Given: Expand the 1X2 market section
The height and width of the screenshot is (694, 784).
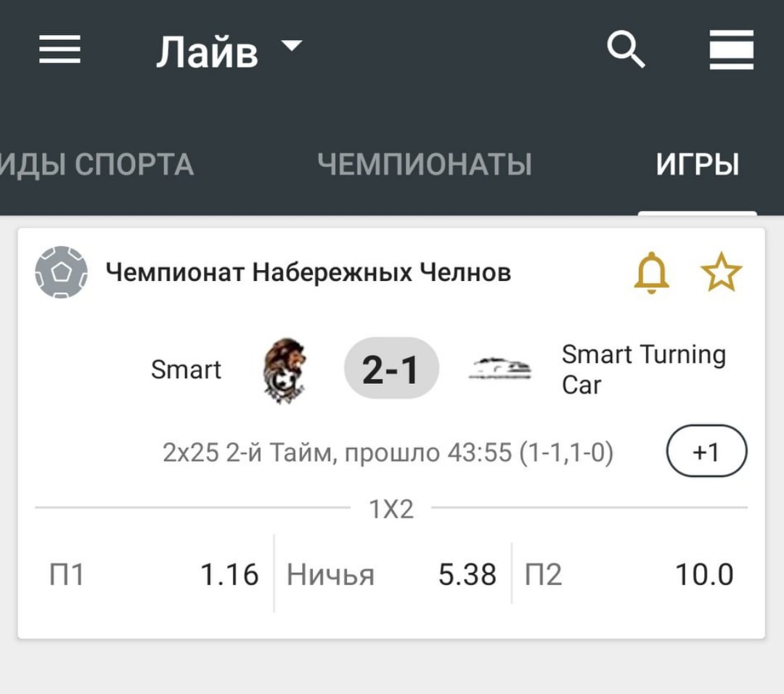Looking at the screenshot, I should tap(392, 508).
